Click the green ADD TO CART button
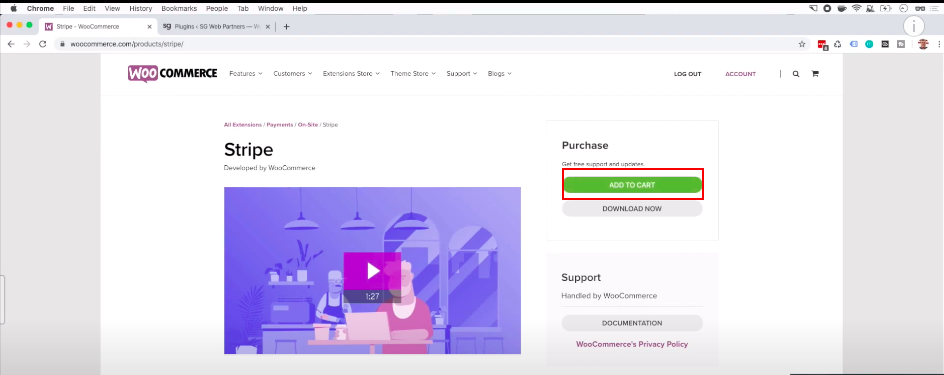 (632, 185)
